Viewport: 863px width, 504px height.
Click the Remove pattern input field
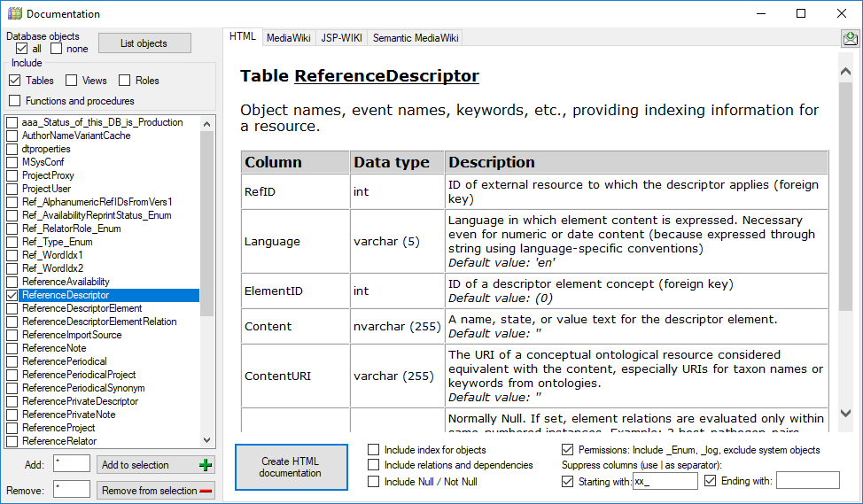[72, 489]
